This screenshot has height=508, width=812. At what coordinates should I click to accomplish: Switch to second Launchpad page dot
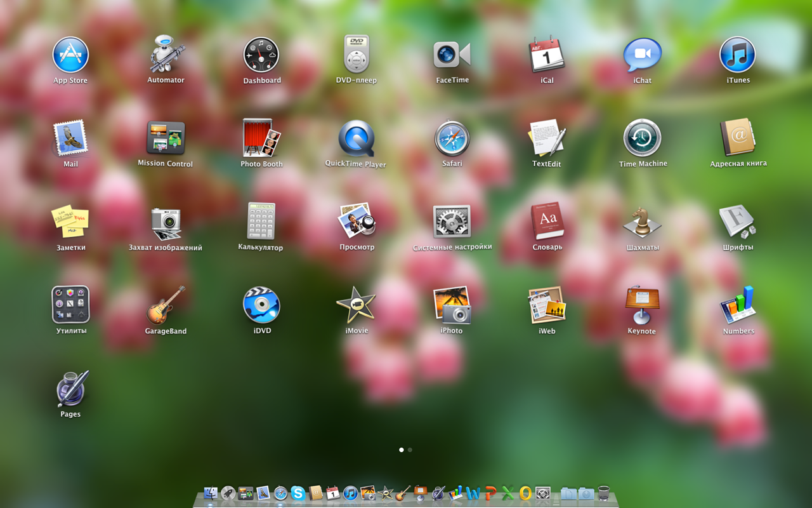410,450
